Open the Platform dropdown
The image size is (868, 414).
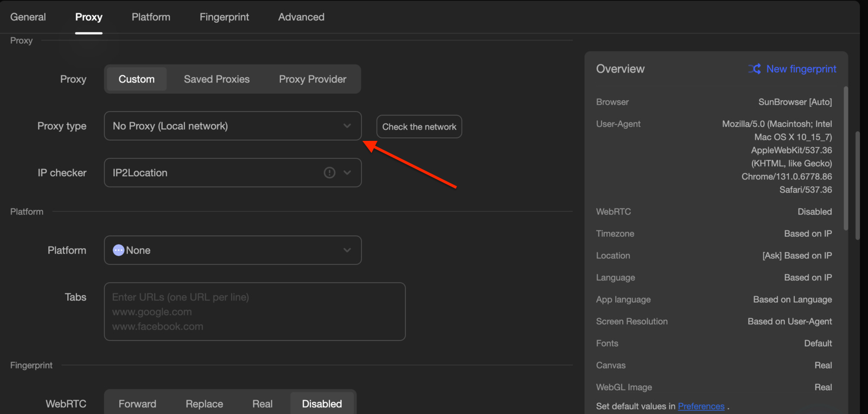[232, 250]
